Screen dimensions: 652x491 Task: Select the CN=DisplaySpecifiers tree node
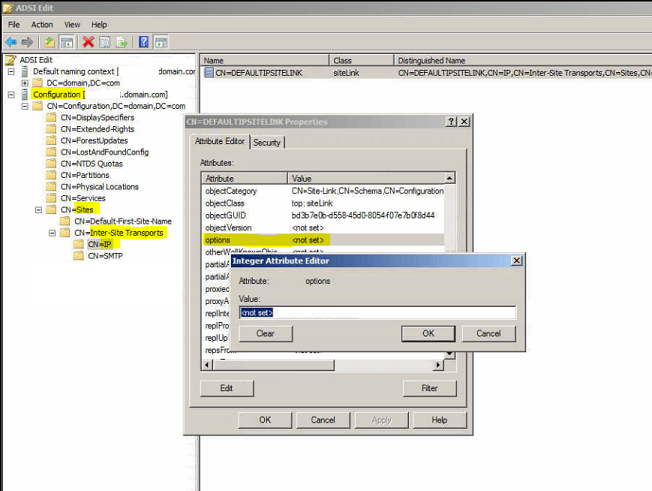(x=97, y=117)
